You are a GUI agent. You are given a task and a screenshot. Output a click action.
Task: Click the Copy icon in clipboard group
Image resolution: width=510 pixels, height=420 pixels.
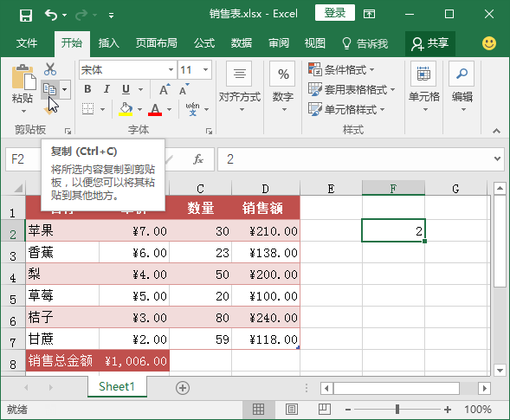click(x=50, y=89)
